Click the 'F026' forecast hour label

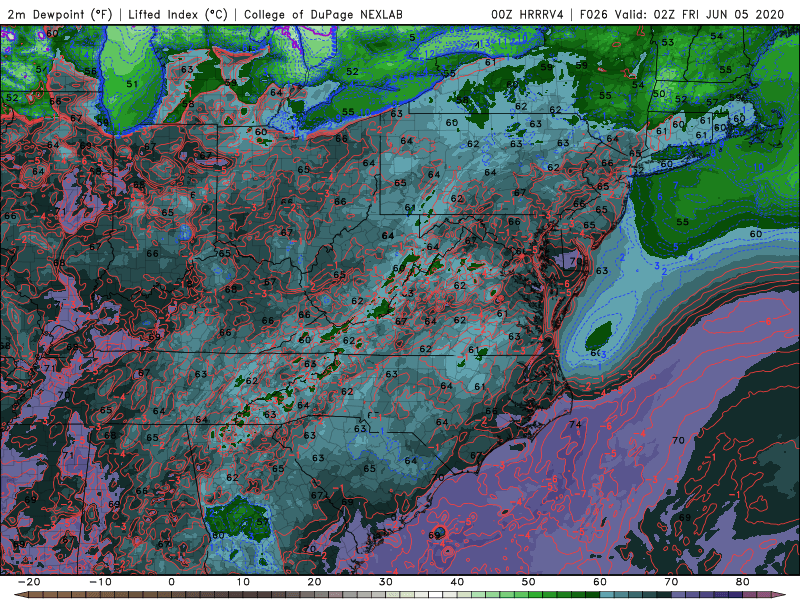tap(594, 15)
